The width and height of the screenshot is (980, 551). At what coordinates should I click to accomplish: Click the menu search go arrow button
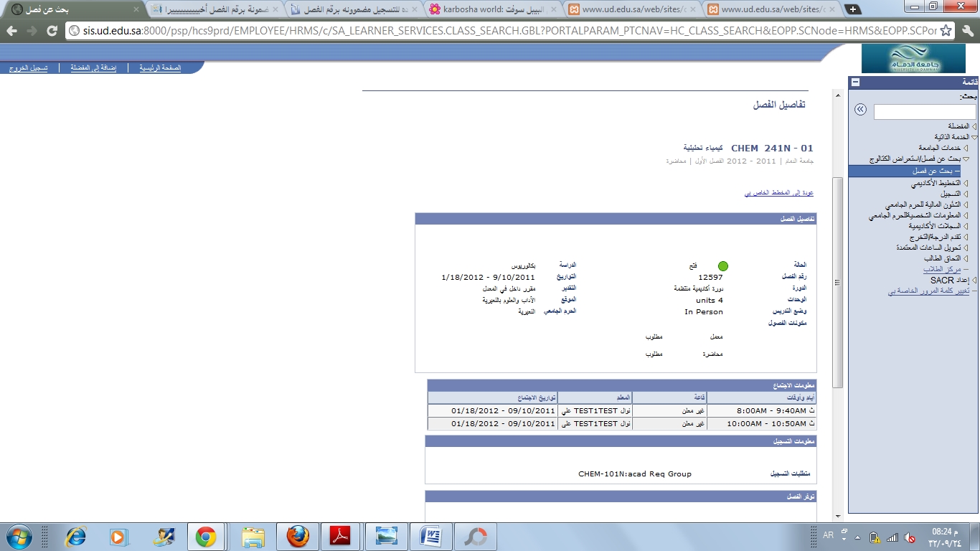[860, 110]
